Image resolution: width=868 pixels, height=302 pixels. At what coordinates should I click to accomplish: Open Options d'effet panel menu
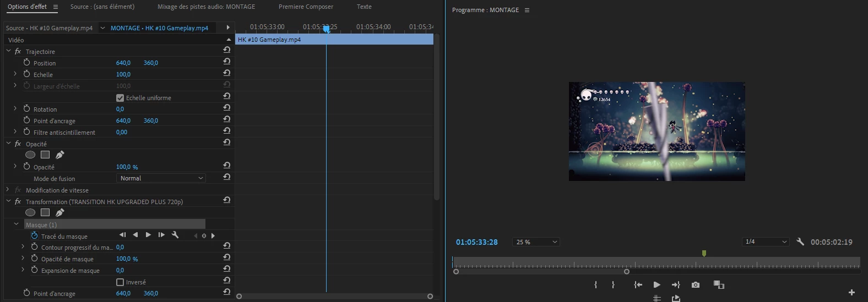(x=55, y=7)
